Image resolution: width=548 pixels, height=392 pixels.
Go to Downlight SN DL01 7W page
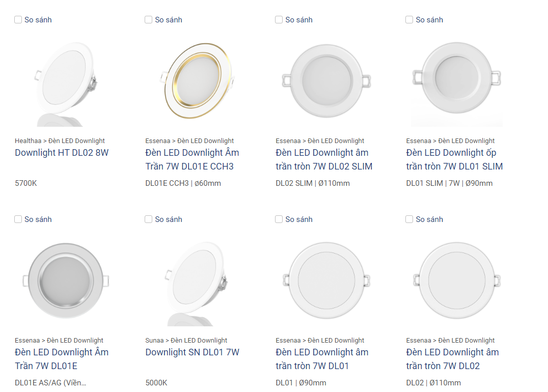coord(192,352)
